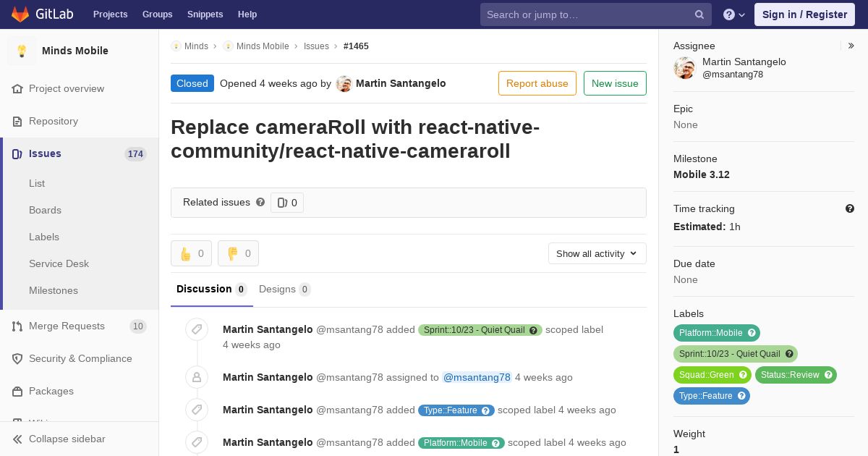The image size is (868, 456).
Task: Click the Merge Requests icon
Action: click(x=17, y=326)
